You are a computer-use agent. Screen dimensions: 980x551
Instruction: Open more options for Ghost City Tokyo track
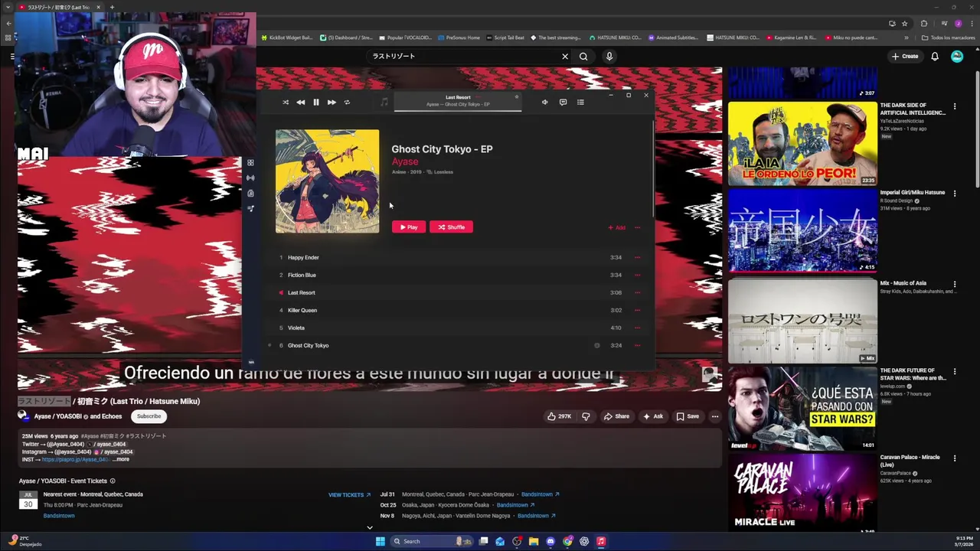click(x=637, y=346)
